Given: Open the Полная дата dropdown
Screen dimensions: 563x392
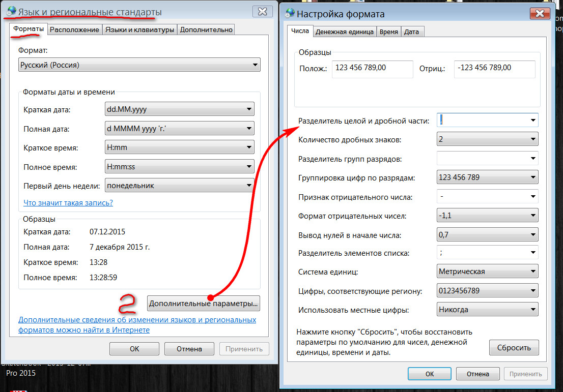Looking at the screenshot, I should (x=180, y=129).
